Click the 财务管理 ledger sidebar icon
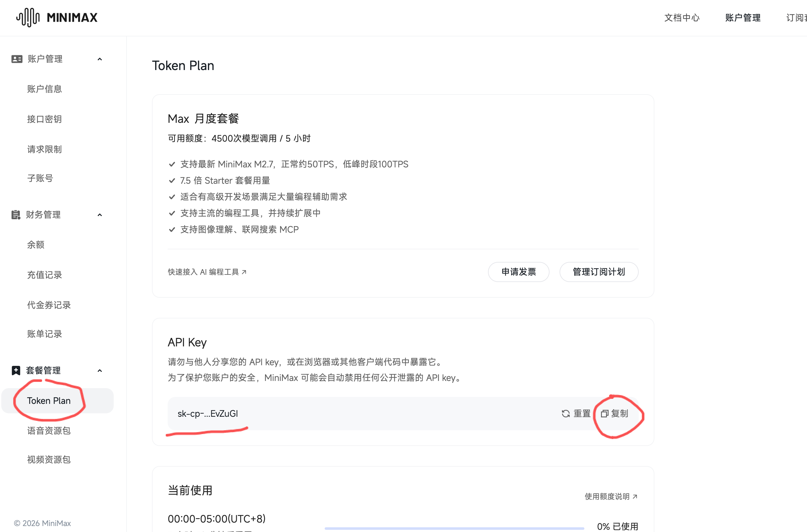This screenshot has width=807, height=532. tap(16, 214)
